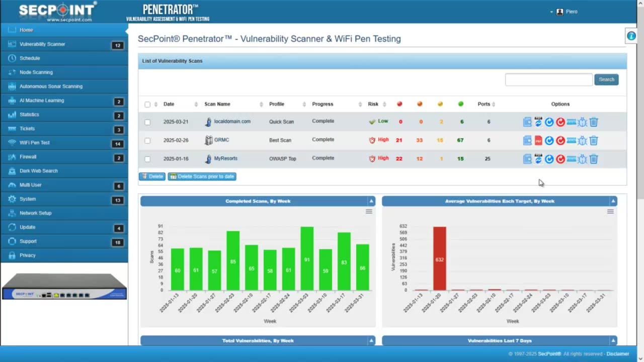Click the green 91 bar in chart

307,258
